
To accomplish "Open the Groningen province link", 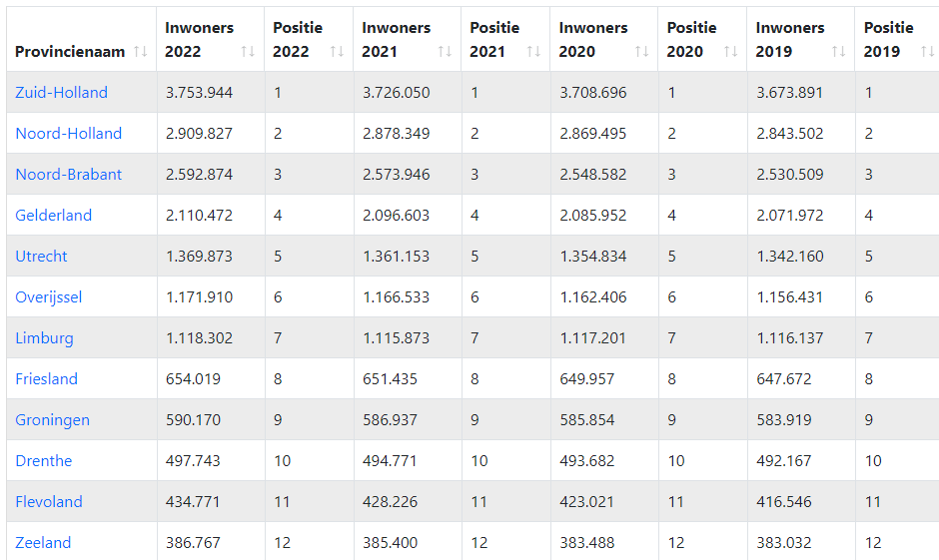I will (x=52, y=420).
